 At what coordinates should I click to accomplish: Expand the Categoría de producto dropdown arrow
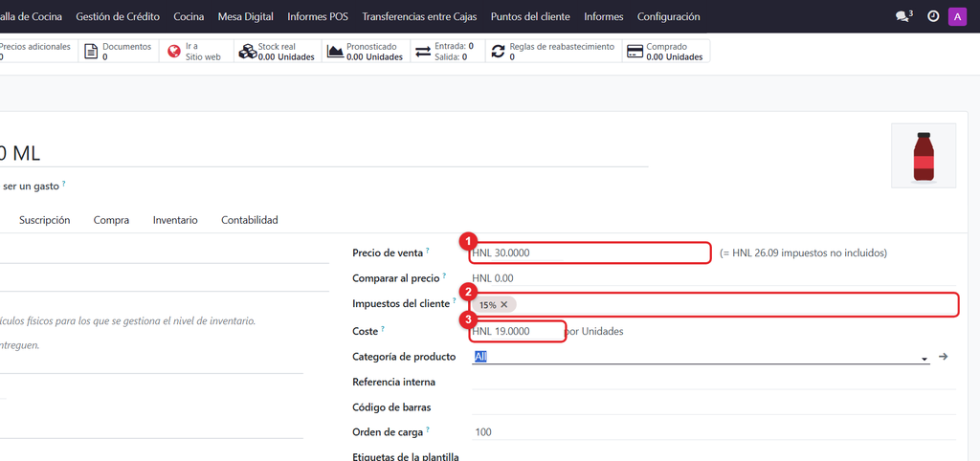(x=924, y=359)
